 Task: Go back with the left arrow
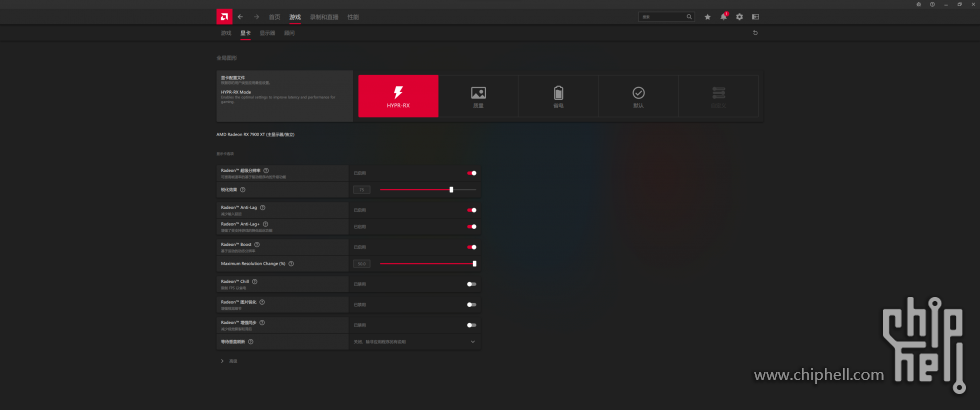[240, 17]
